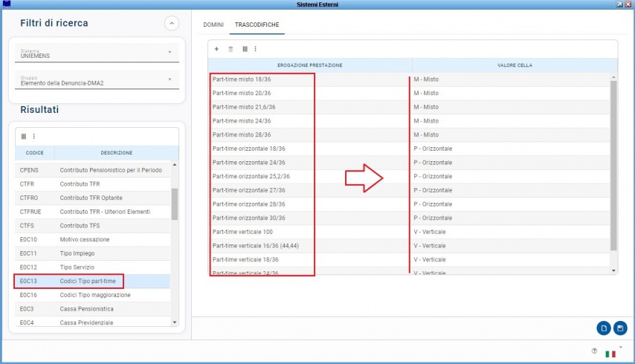Open column chooser in Trascodifiche table toolbar
The width and height of the screenshot is (635, 364).
click(x=245, y=49)
